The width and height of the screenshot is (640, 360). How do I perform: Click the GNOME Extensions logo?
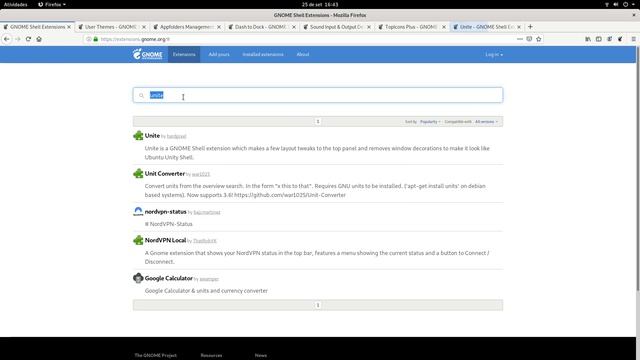[x=147, y=54]
